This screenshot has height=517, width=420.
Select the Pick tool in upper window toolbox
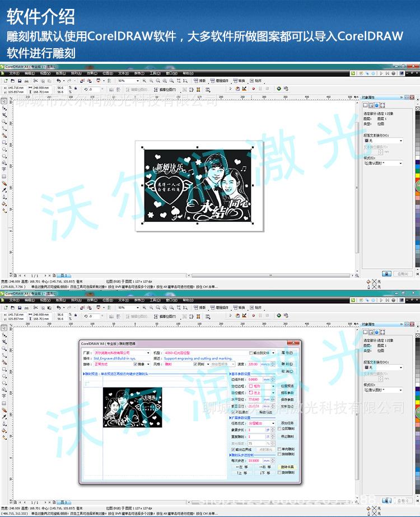(x=4, y=101)
